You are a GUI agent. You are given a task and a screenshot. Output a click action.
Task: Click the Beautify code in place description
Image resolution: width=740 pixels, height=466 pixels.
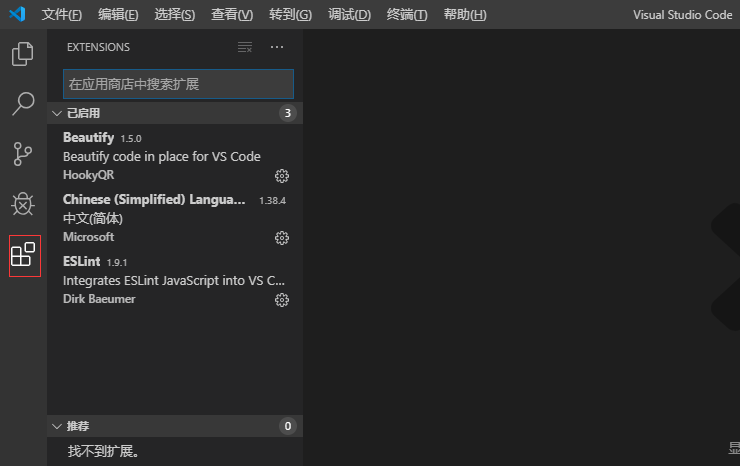(x=162, y=157)
